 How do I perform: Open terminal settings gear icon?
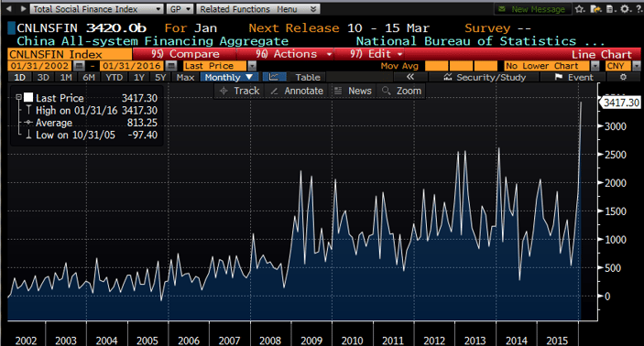point(625,9)
